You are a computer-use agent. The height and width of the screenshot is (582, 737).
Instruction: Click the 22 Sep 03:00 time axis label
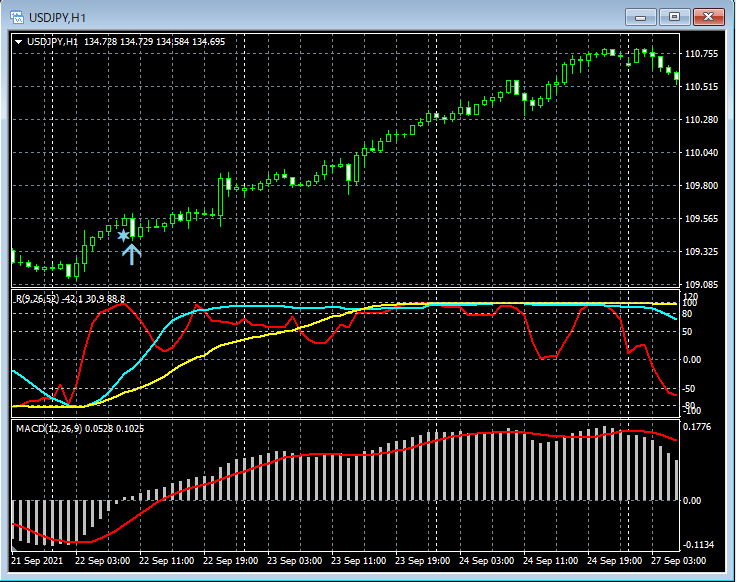tap(102, 561)
